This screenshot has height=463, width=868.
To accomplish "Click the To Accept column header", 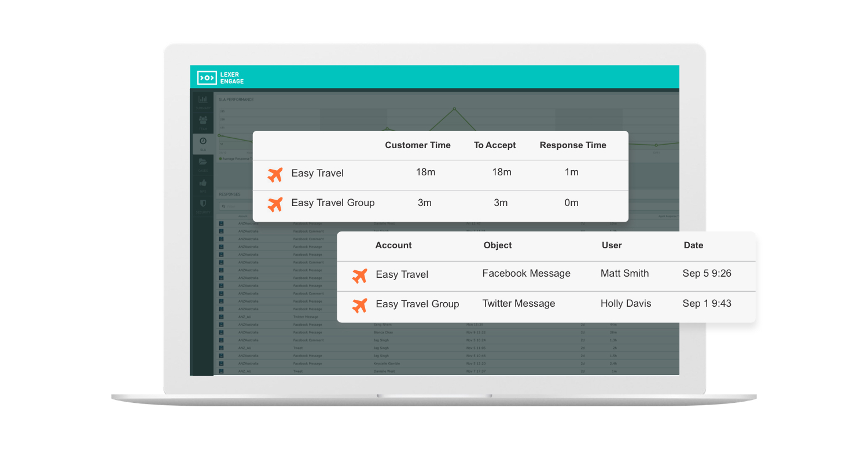I will 495,145.
